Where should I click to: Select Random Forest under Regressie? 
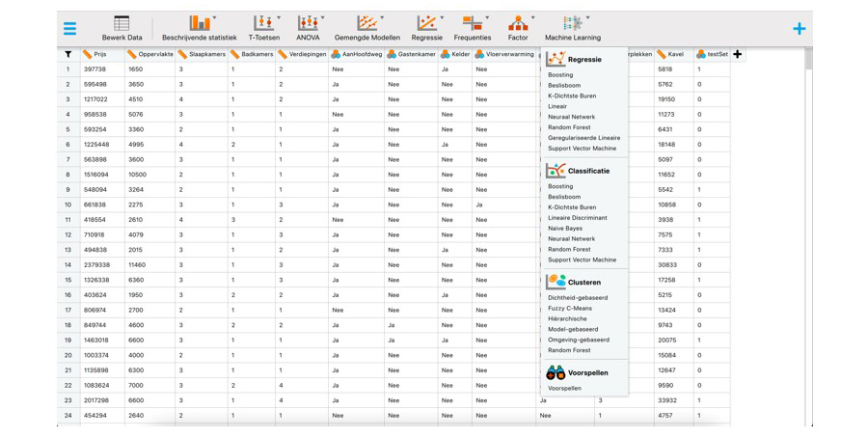569,127
